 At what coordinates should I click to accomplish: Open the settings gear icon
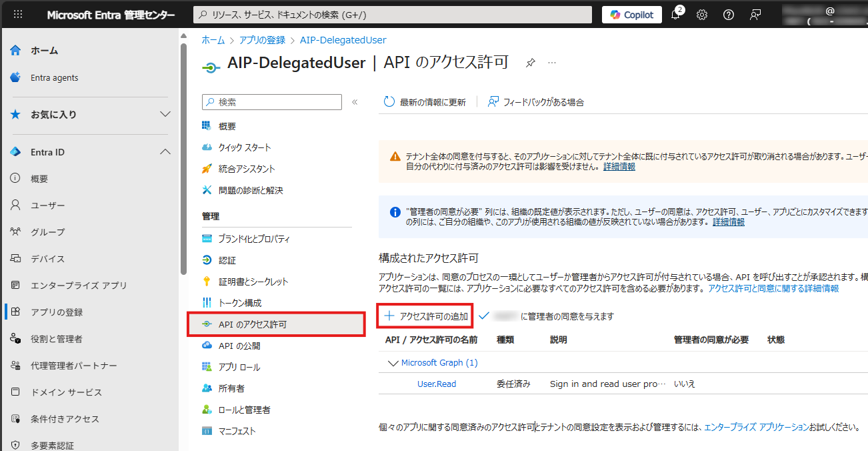702,15
